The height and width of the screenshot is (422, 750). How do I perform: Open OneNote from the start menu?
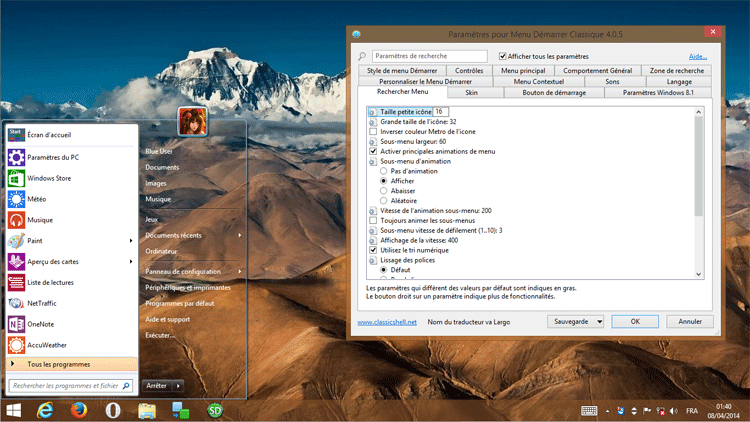(41, 324)
